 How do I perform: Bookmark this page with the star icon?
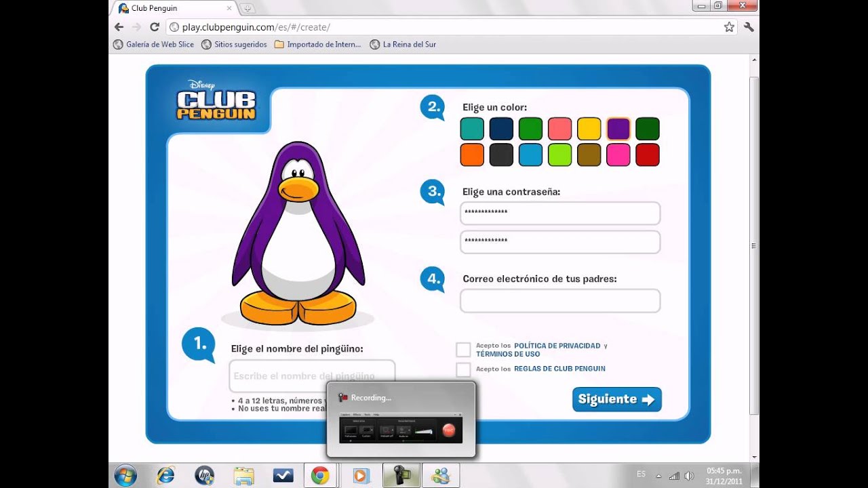pos(729,27)
